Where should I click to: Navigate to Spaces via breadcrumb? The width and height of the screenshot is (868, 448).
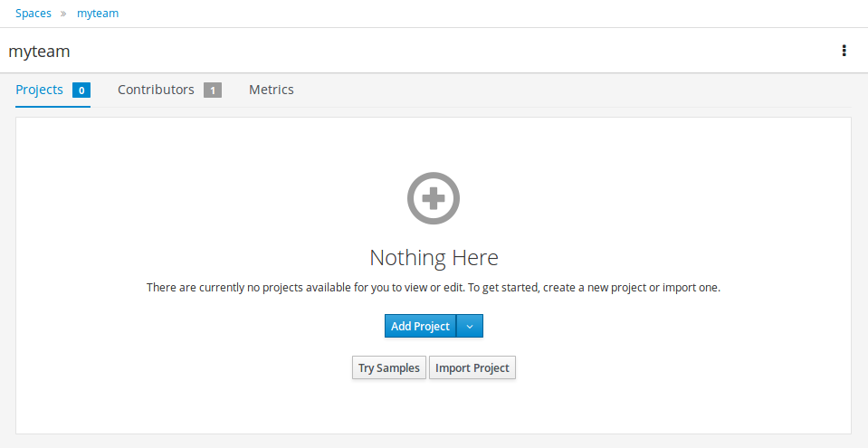[33, 14]
